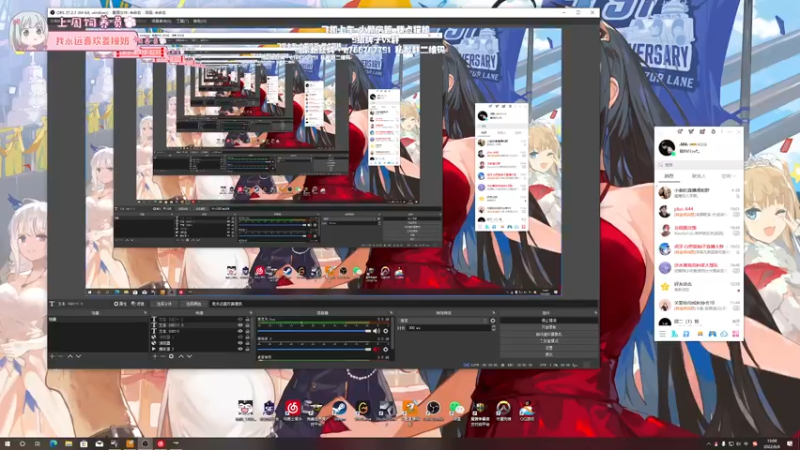Viewport: 800px width, 450px height.
Task: Click the search field in QQ window
Action: [x=699, y=165]
